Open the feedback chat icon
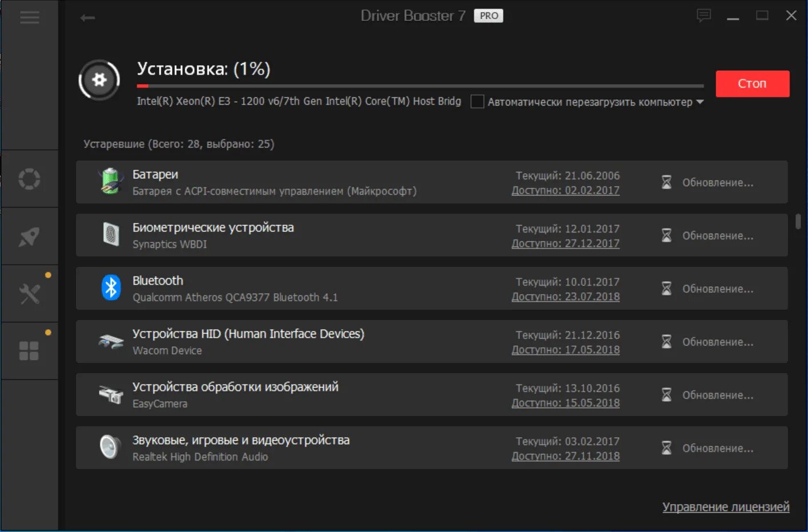808x532 pixels. [704, 15]
